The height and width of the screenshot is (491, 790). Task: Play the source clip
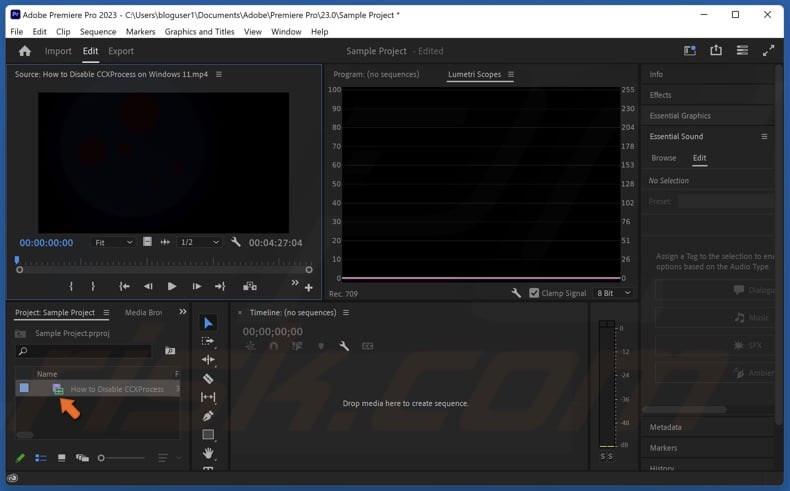point(172,286)
